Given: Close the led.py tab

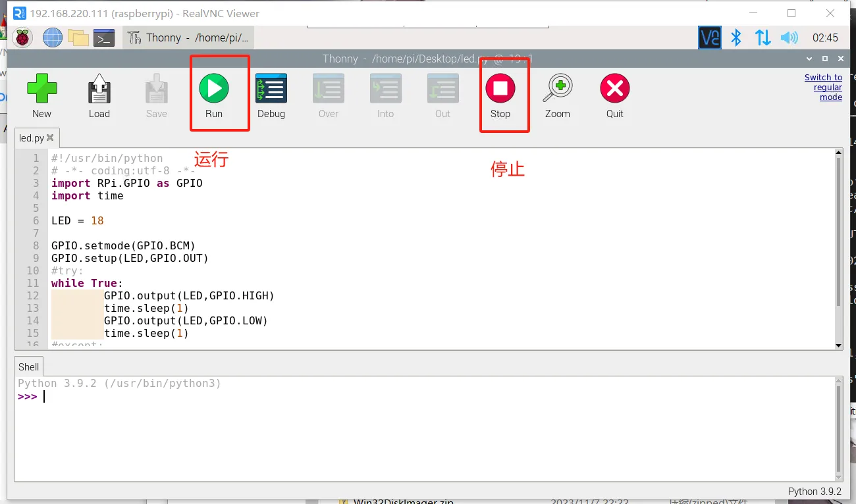Looking at the screenshot, I should [50, 138].
